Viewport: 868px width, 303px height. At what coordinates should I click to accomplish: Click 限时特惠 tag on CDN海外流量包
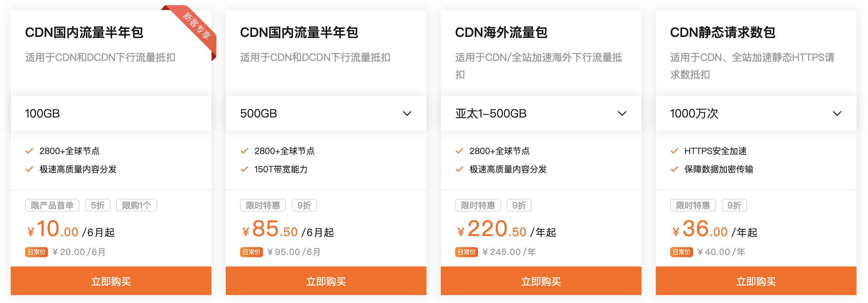pos(478,205)
